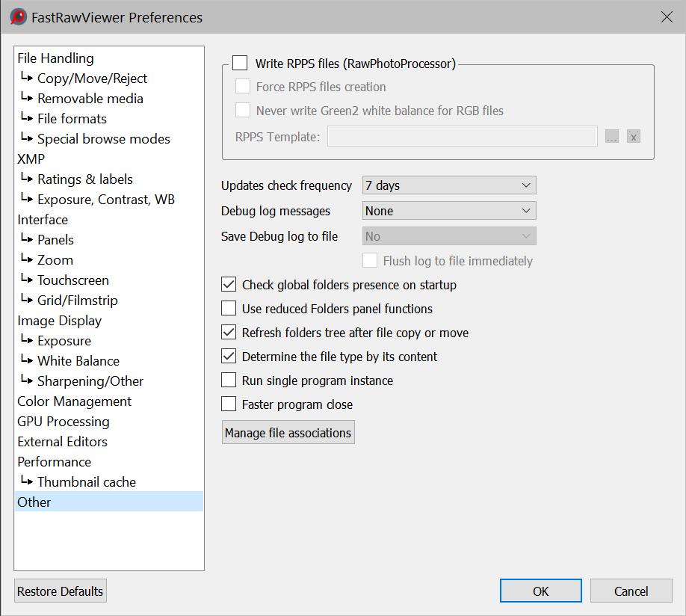Screen dimensions: 686x616
Task: Select the Thumbnail cache section
Action: pyautogui.click(x=87, y=482)
